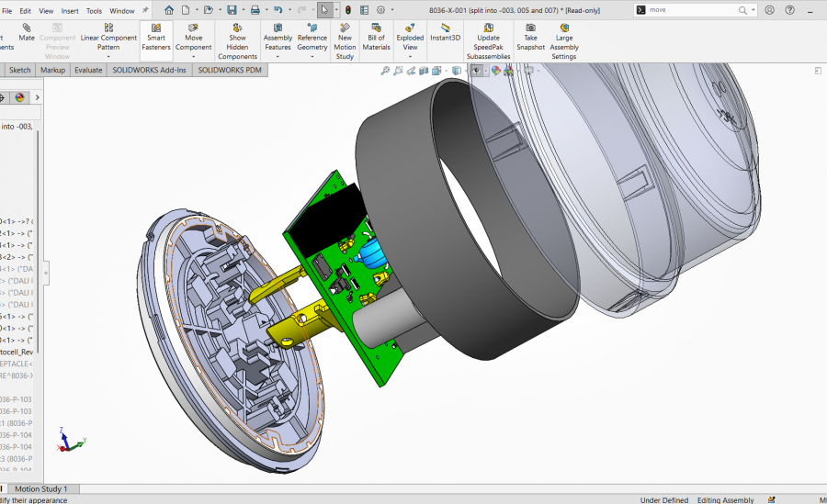This screenshot has height=504, width=827.
Task: Open the View Settings monitor icon
Action: 528,71
